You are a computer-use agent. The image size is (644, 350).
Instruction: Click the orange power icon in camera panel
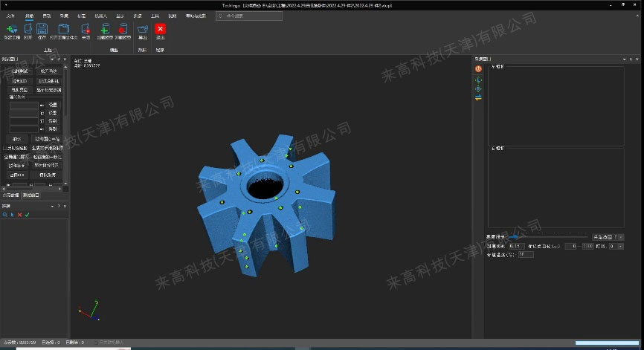[478, 69]
